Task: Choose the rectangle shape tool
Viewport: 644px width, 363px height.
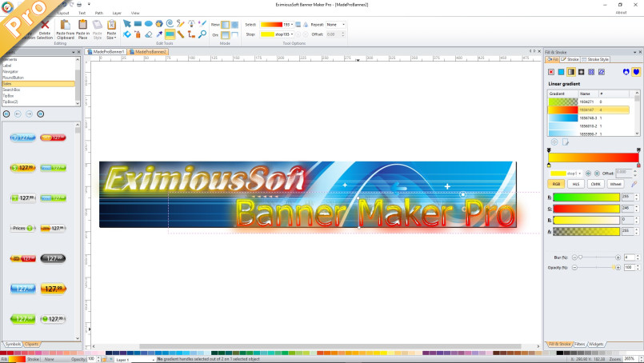Action: click(x=138, y=24)
